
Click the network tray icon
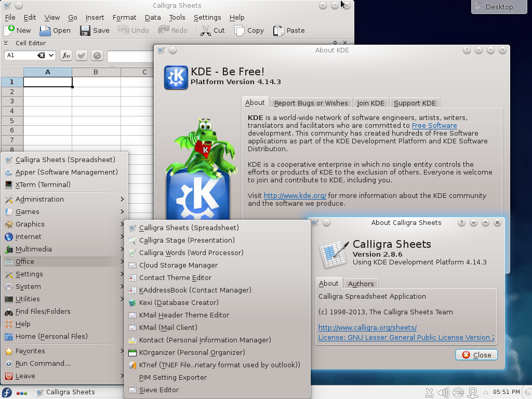pos(473,393)
